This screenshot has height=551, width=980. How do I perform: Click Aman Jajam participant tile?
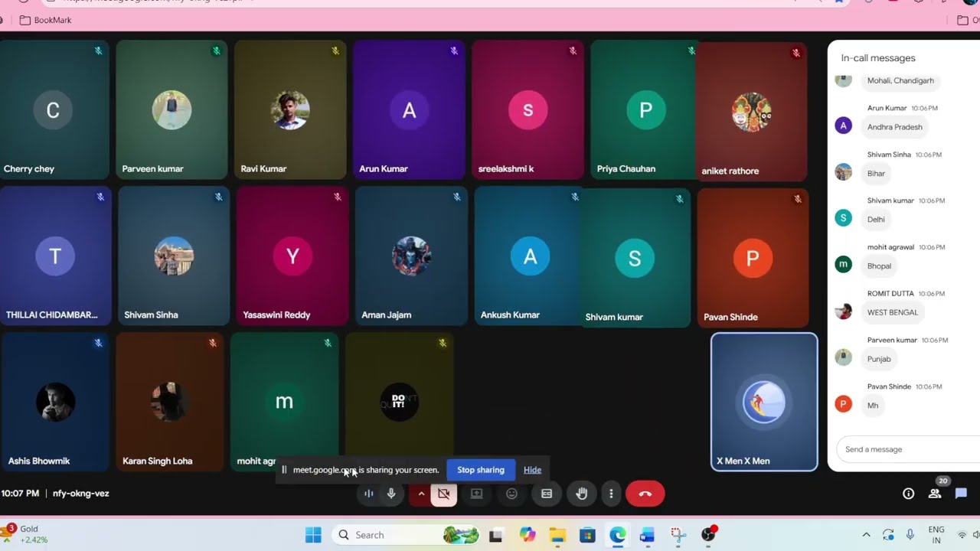click(411, 256)
